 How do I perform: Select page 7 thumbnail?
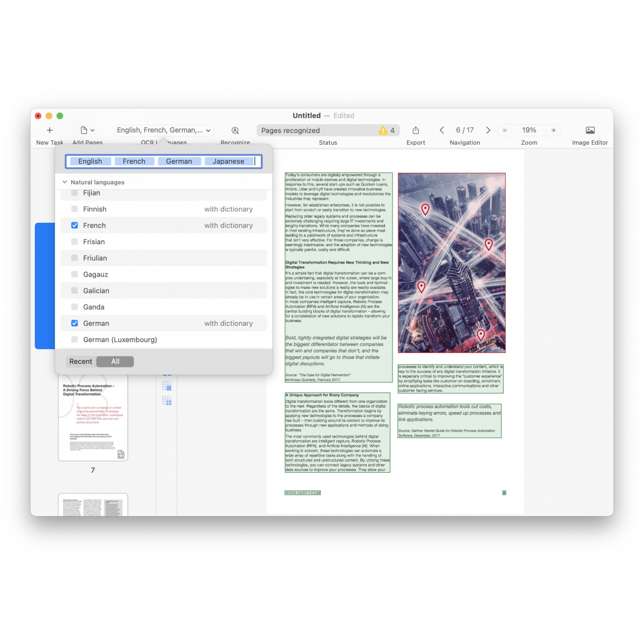[93, 417]
